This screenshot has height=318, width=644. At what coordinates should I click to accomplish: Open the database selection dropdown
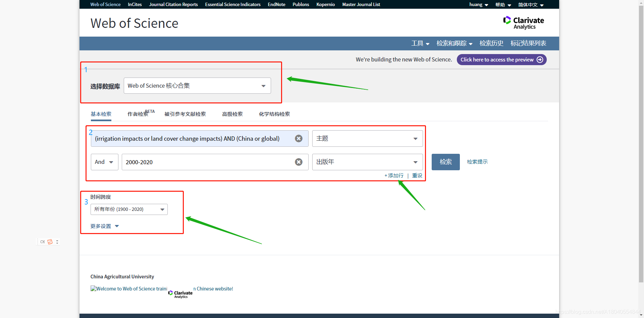point(197,86)
